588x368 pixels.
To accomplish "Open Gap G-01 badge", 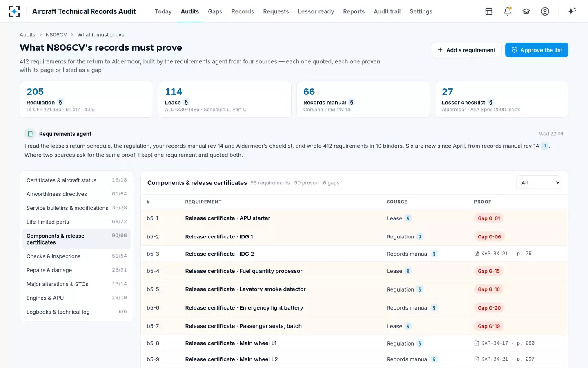I will (x=489, y=218).
